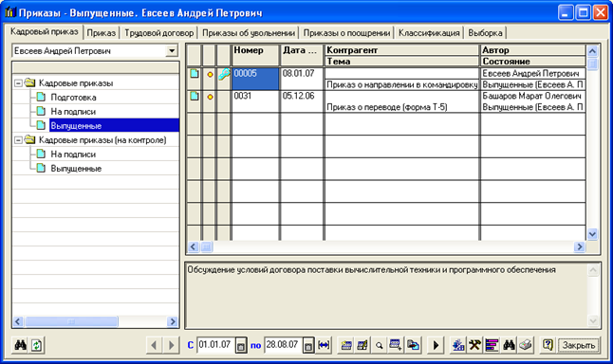Select the Подготовка tree item
Viewport: 613px width, 364px height.
73,98
